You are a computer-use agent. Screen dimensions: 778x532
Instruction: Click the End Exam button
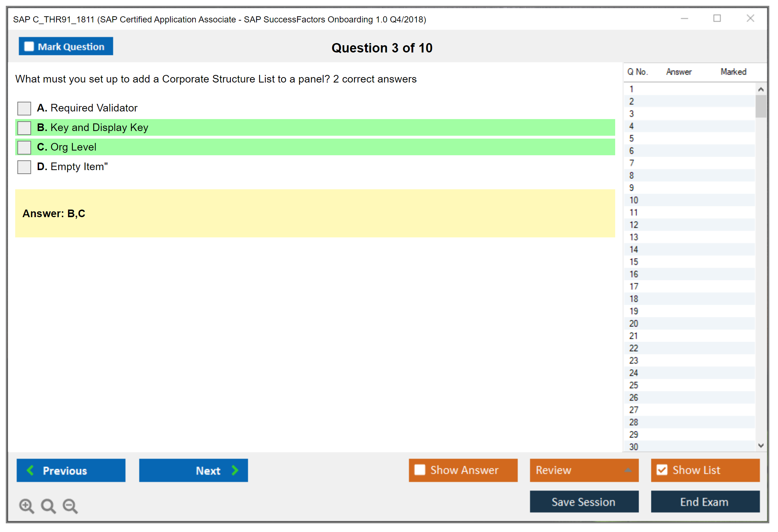tap(705, 502)
